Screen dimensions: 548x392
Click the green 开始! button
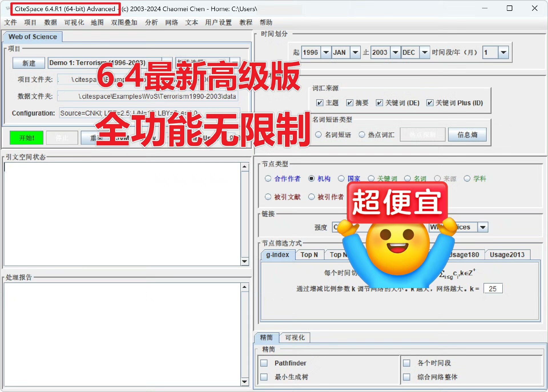tap(27, 138)
